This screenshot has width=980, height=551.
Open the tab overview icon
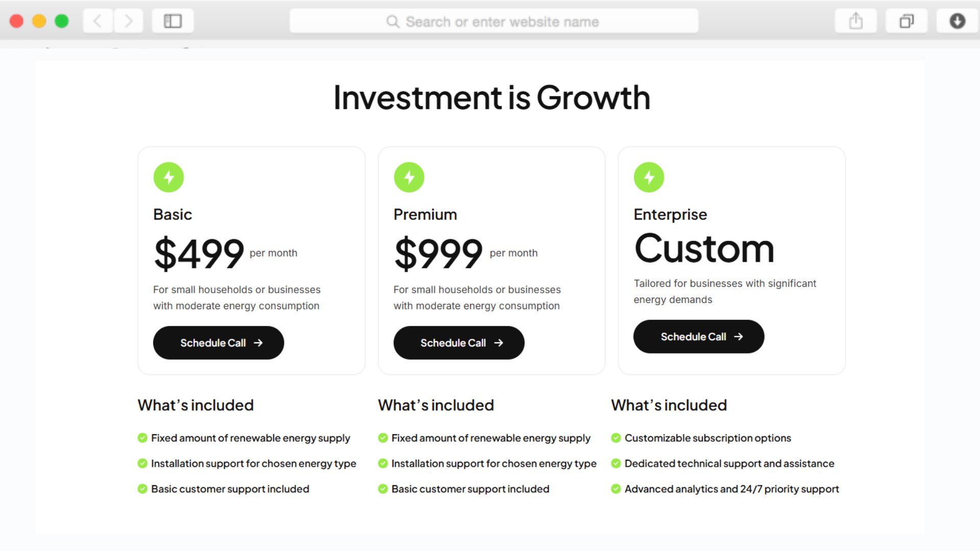pyautogui.click(x=906, y=21)
